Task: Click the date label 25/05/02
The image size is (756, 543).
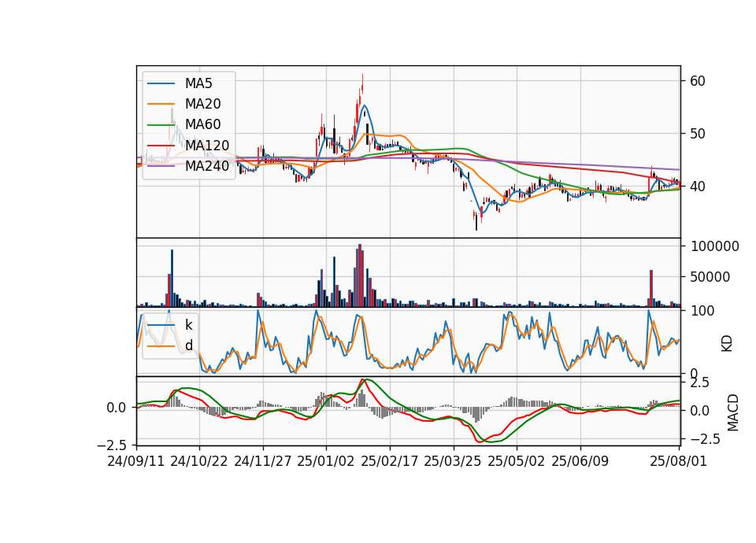Action: (x=517, y=461)
